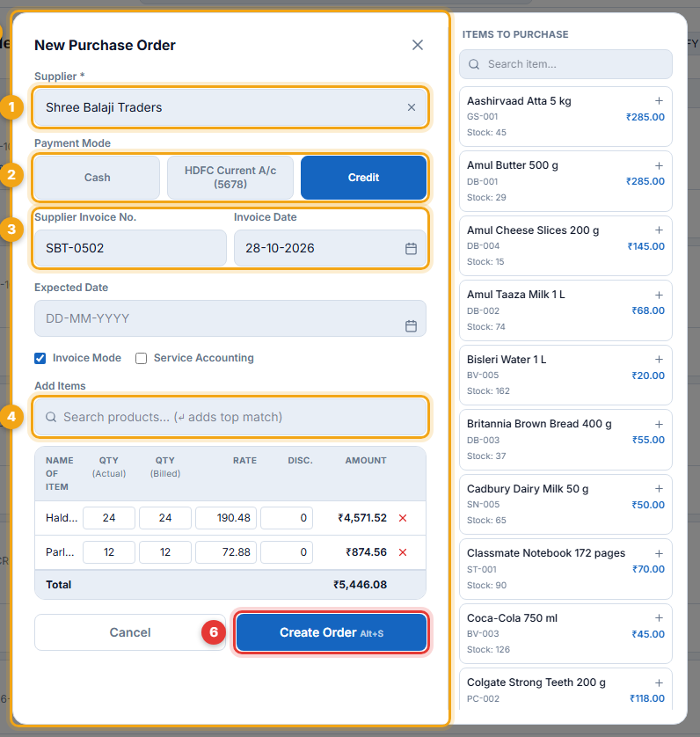
Task: Edit actual qty 12 in Parl... row
Action: 109,552
